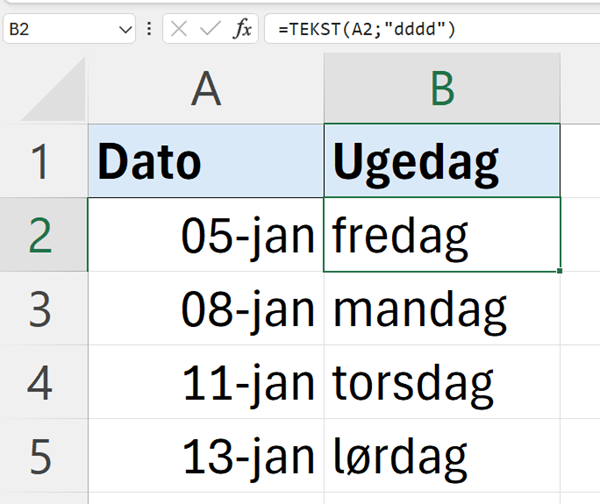600x504 pixels.
Task: Click the fill handle on cell B2
Action: (x=560, y=271)
